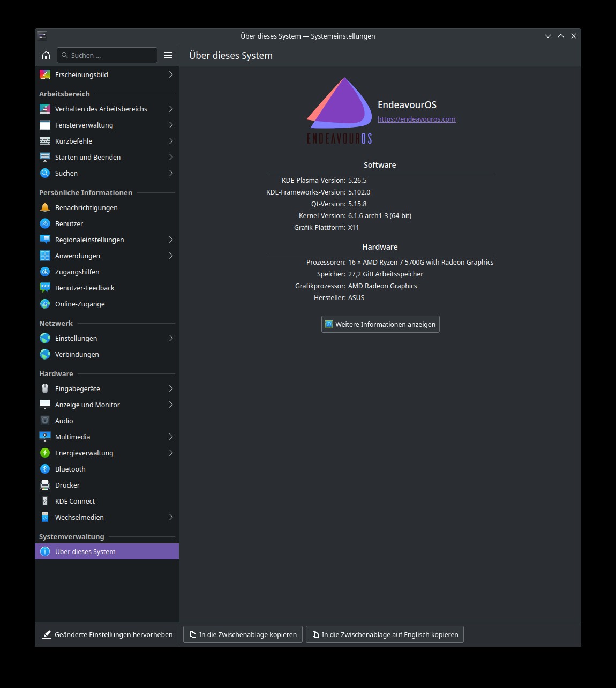Viewport: 616px width, 688px height.
Task: Click the Über dieses System info icon
Action: [x=45, y=551]
